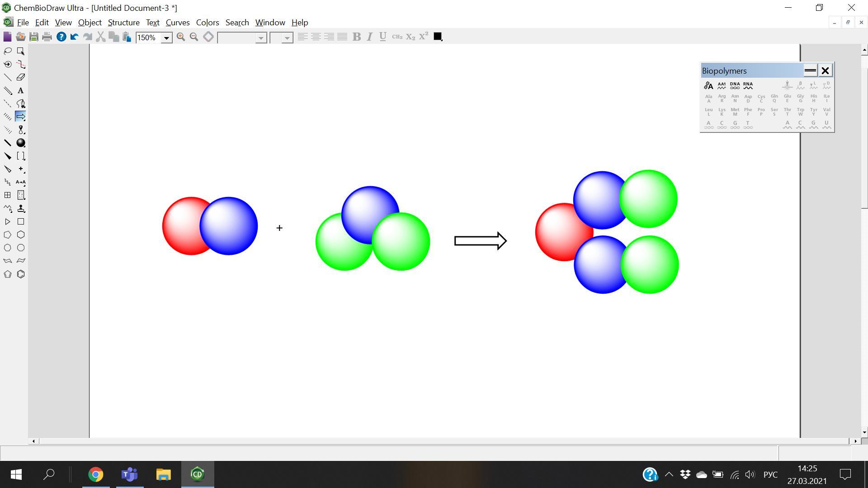Activate the Arrow tool

tap(21, 117)
